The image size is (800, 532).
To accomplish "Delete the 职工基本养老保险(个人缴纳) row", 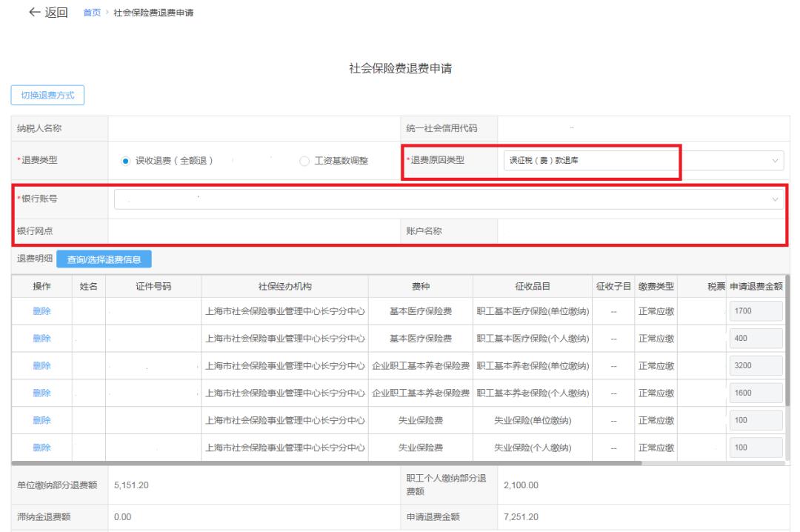I will [x=42, y=393].
